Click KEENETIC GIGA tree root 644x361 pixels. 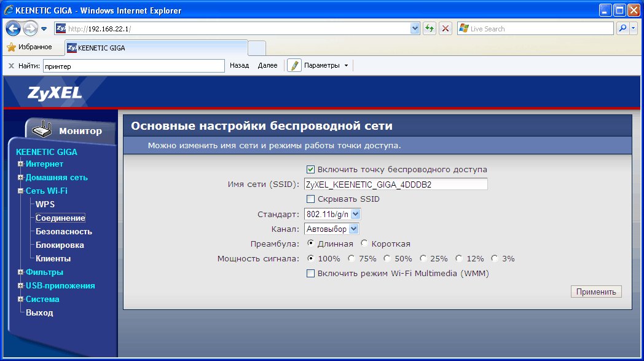click(47, 152)
